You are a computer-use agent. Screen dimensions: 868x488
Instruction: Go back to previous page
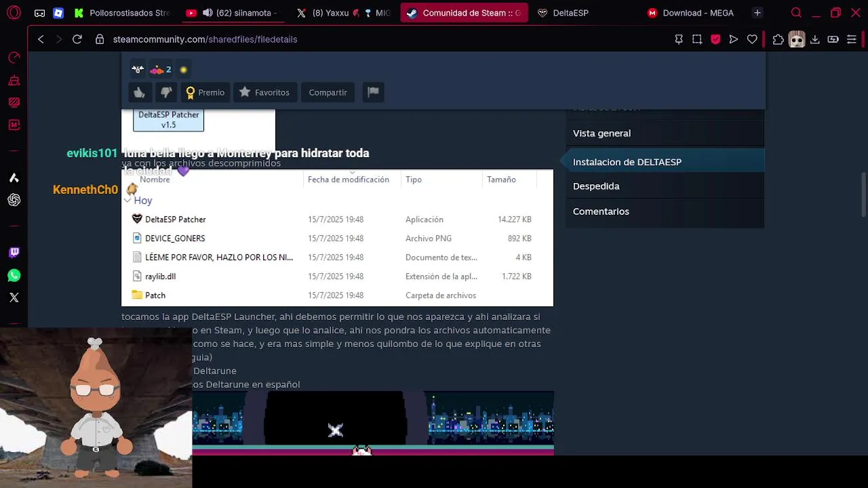41,39
